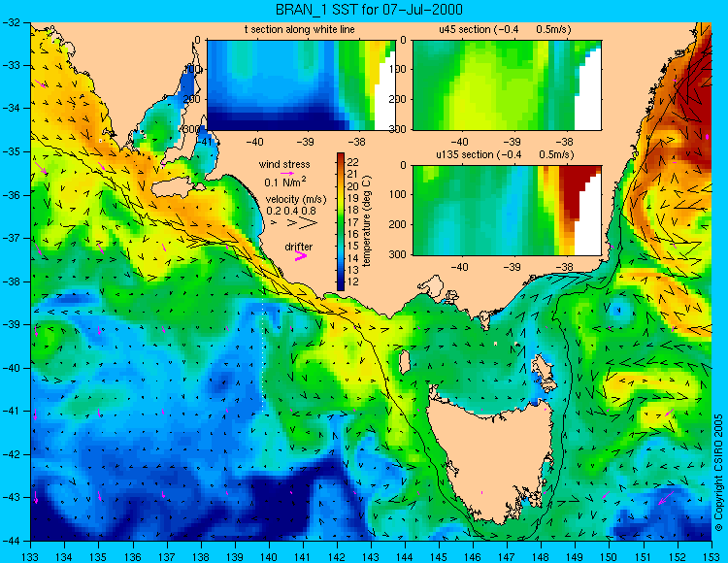The height and width of the screenshot is (563, 728).
Task: Select the 'u135 section (-0.4 0.5m/s)' heading
Action: point(505,154)
